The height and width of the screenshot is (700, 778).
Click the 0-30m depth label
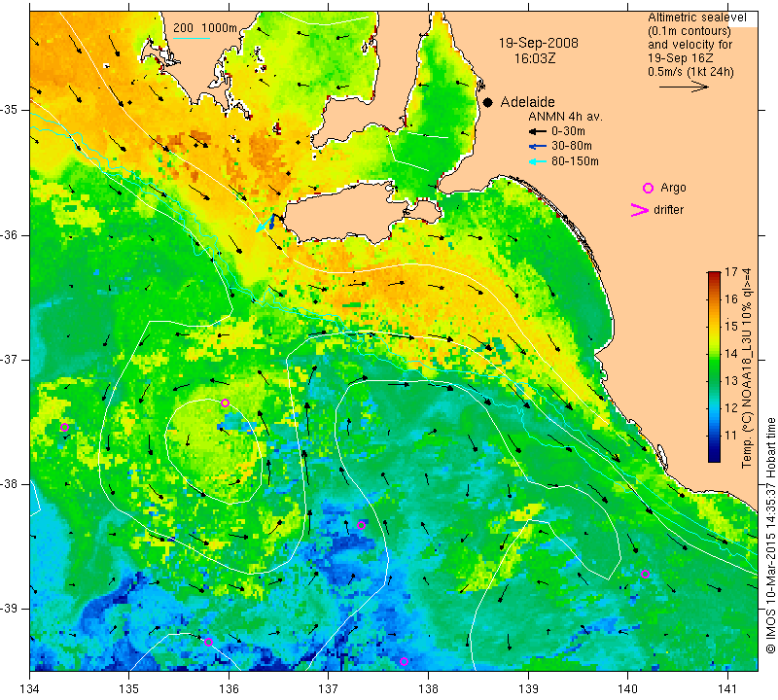click(568, 131)
